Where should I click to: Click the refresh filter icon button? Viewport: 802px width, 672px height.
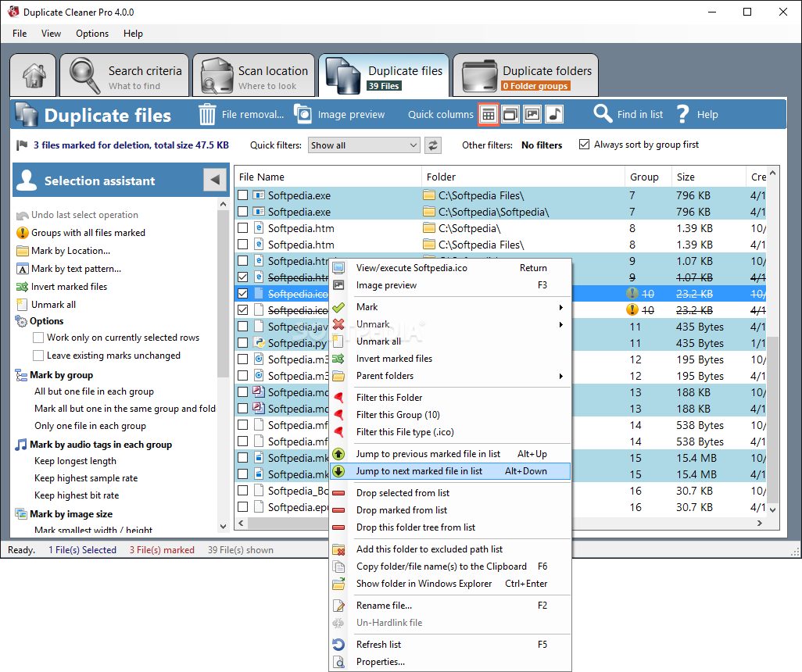click(433, 145)
